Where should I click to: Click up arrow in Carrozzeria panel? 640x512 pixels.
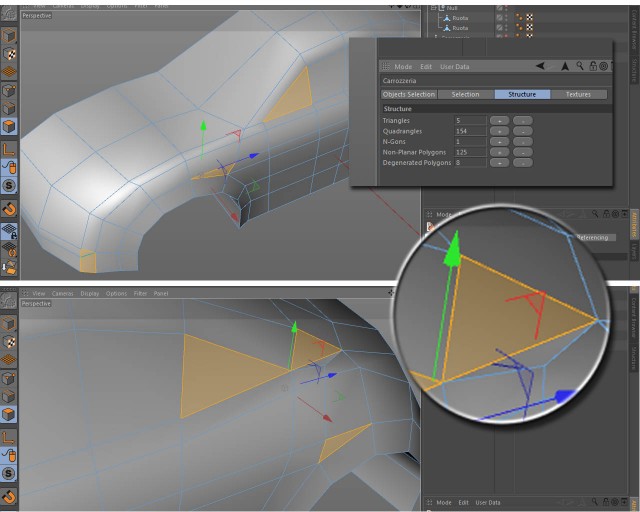coord(565,66)
